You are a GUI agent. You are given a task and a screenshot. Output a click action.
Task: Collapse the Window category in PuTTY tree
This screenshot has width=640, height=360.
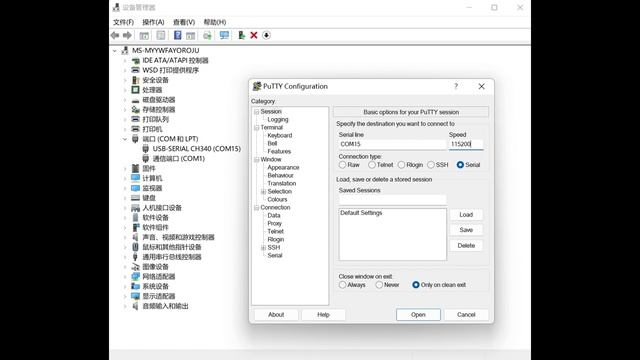pyautogui.click(x=256, y=160)
